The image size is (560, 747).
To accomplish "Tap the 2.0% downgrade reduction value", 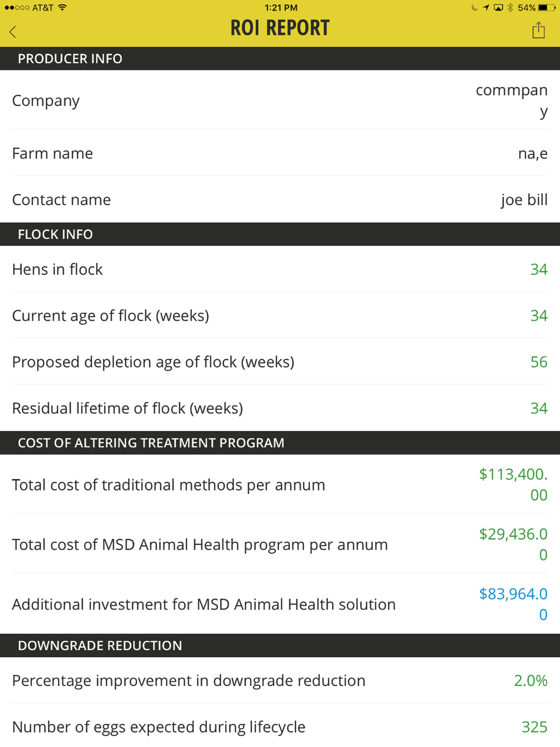I will point(531,680).
